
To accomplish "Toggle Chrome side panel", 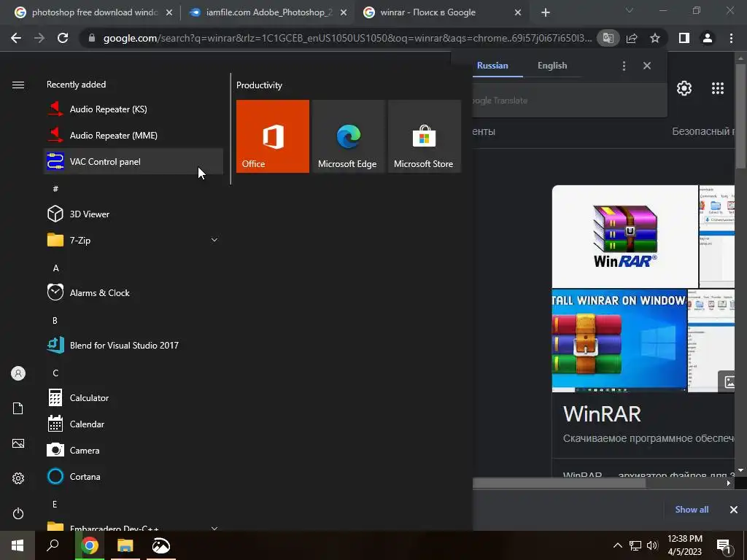I will [x=684, y=38].
